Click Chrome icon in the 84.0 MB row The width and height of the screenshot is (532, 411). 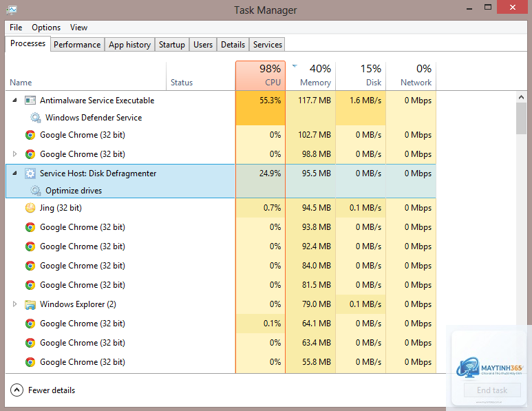pos(30,266)
